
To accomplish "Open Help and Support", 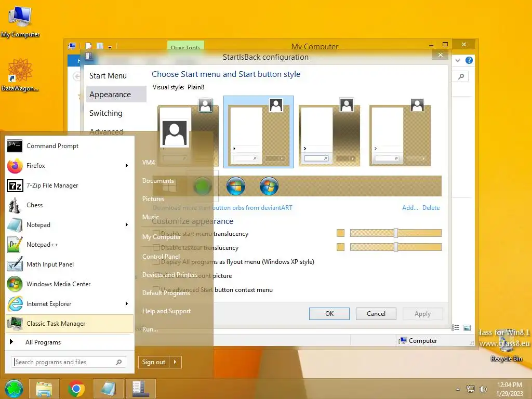I will [166, 311].
